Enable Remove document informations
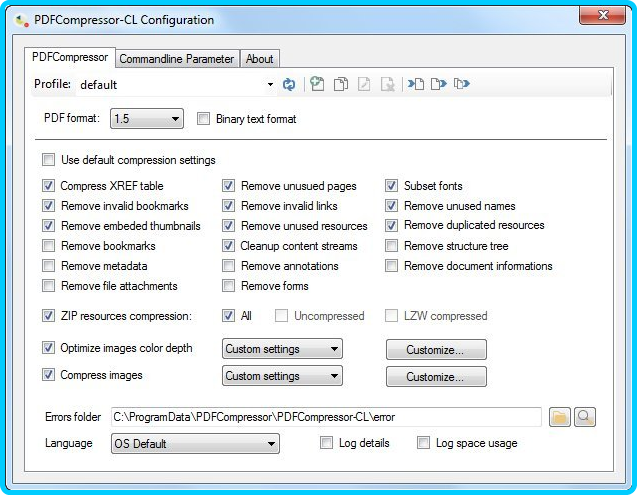 391,266
